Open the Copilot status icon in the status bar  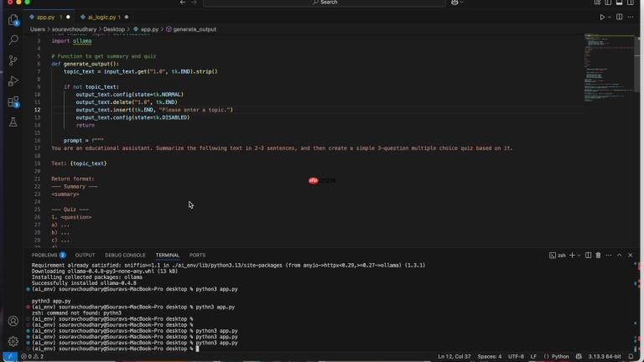pyautogui.click(x=579, y=357)
